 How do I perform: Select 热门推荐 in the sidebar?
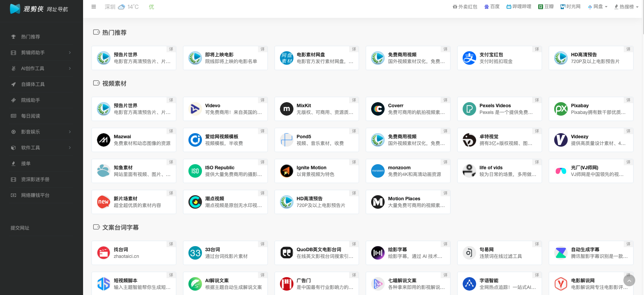tap(42, 37)
